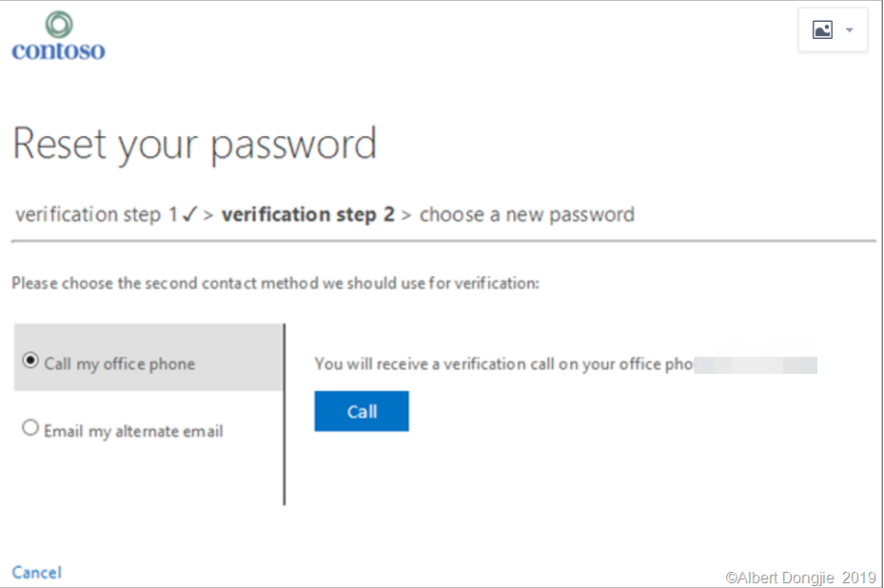The height and width of the screenshot is (588, 884).
Task: Click the "Call my office phone" label text
Action: (119, 363)
